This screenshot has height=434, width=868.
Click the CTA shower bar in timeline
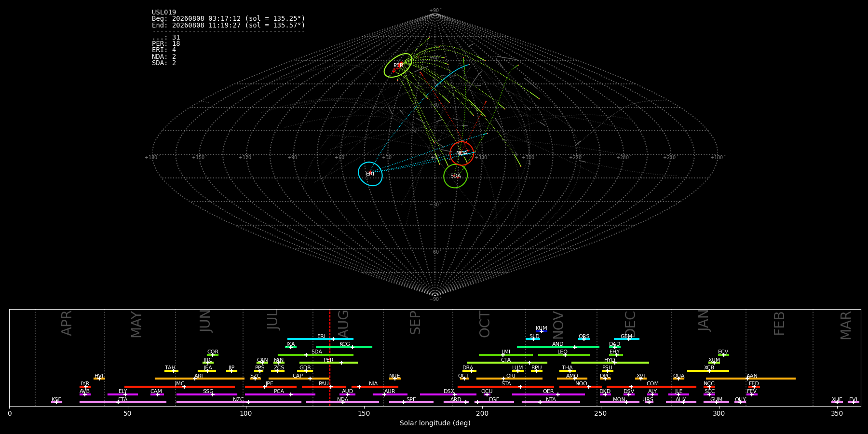[x=507, y=363]
